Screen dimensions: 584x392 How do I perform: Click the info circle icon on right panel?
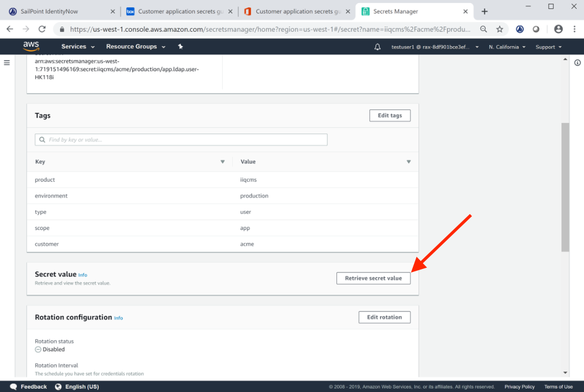(577, 62)
